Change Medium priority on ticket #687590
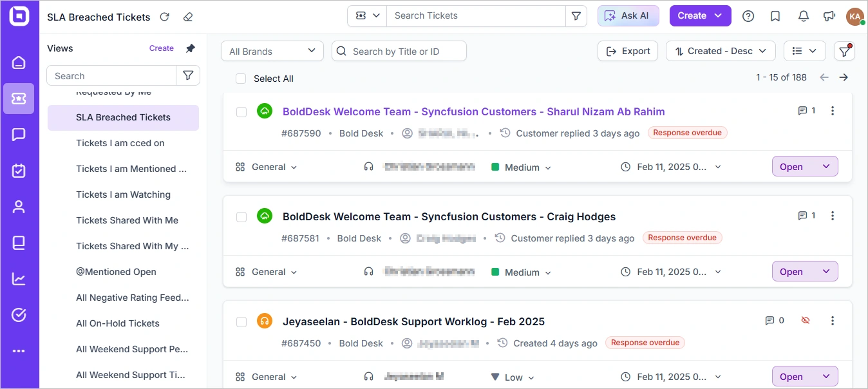The width and height of the screenshot is (868, 389). point(522,167)
